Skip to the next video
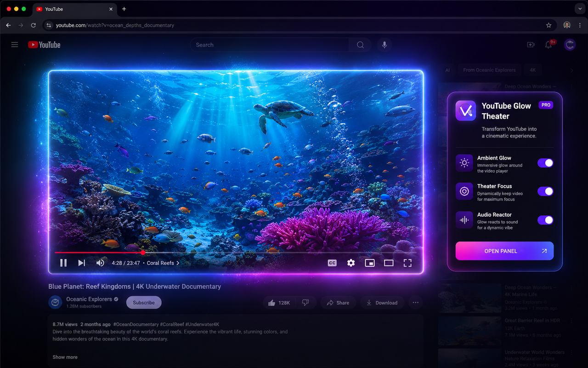 coord(81,263)
